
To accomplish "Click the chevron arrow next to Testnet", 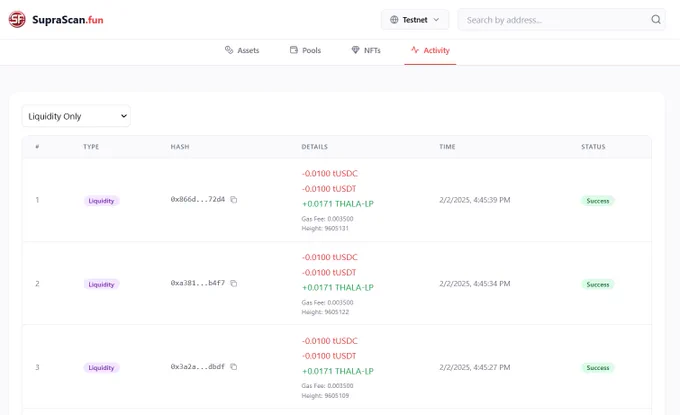I will tap(436, 20).
